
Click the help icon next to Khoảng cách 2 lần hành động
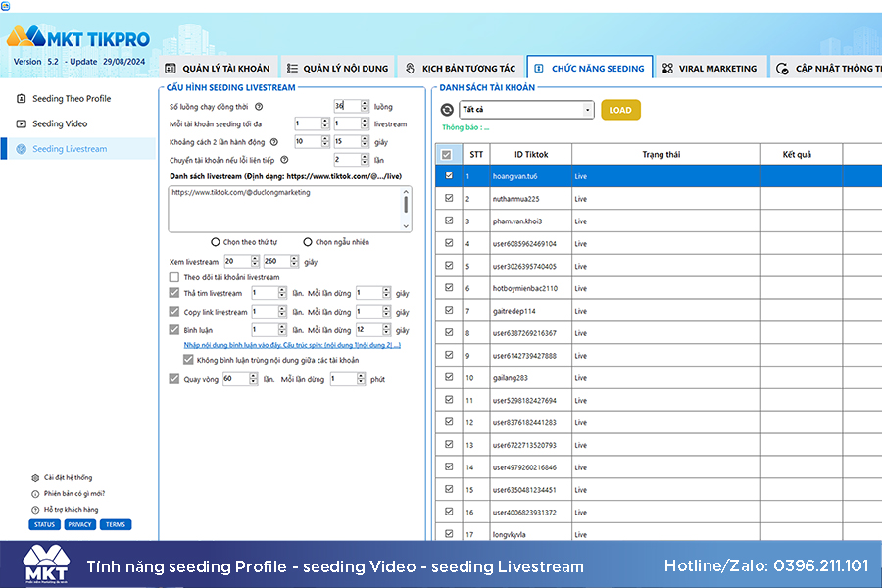coord(274,142)
